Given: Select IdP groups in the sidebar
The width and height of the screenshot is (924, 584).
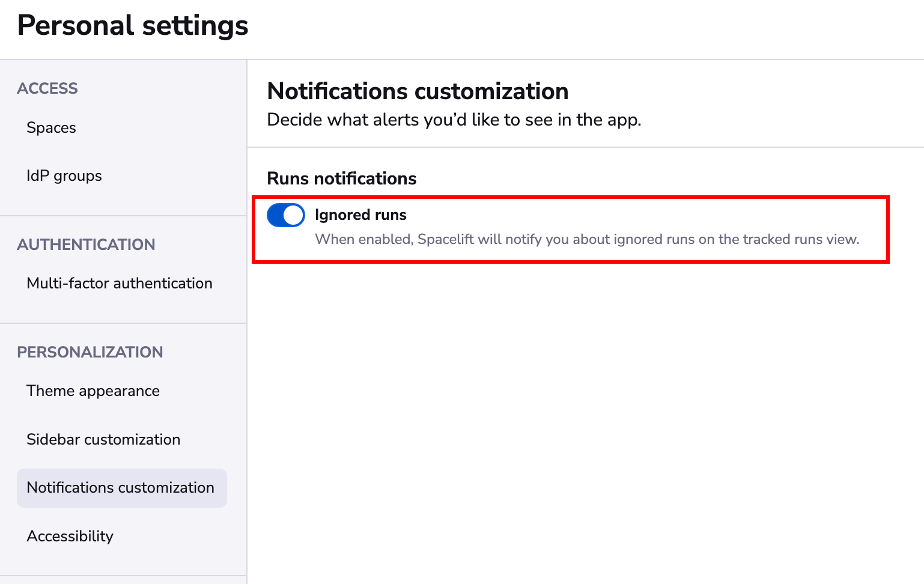Looking at the screenshot, I should (64, 175).
